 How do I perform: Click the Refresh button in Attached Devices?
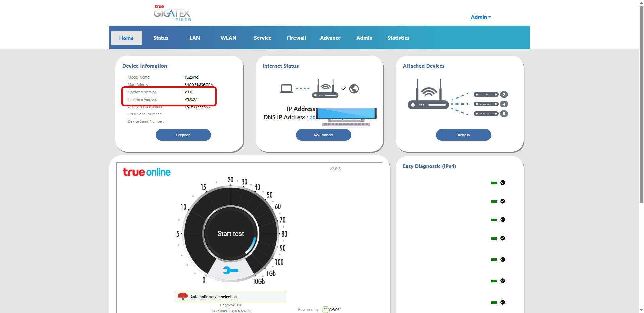pyautogui.click(x=464, y=135)
